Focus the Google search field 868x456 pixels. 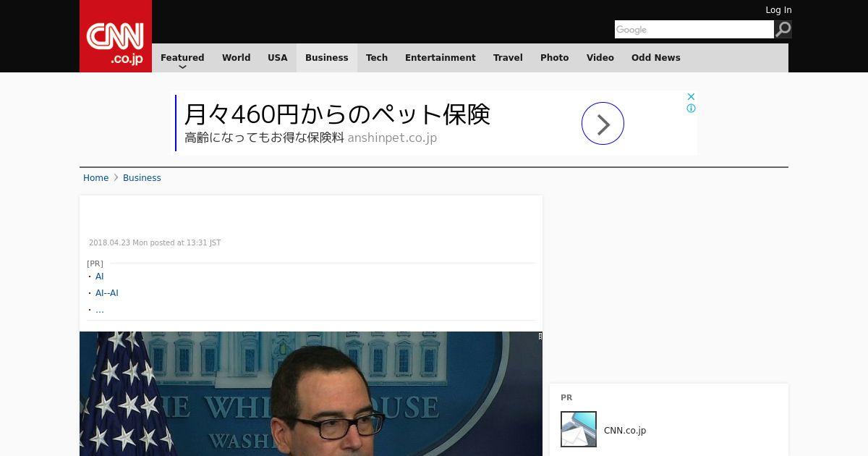694,29
